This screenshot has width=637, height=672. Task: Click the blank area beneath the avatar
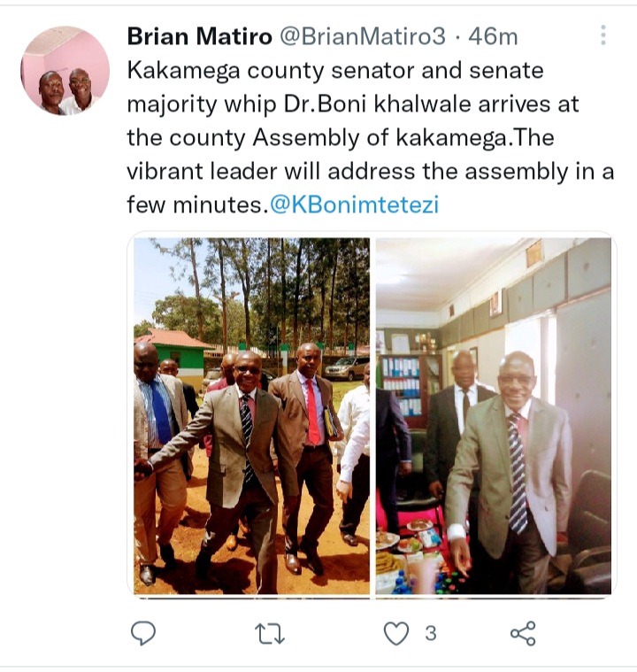(65, 343)
